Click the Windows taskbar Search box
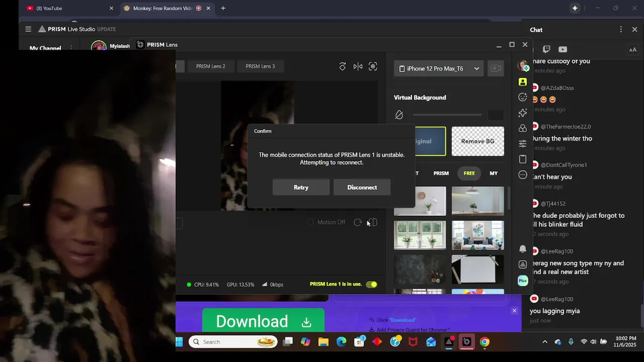 (x=233, y=342)
